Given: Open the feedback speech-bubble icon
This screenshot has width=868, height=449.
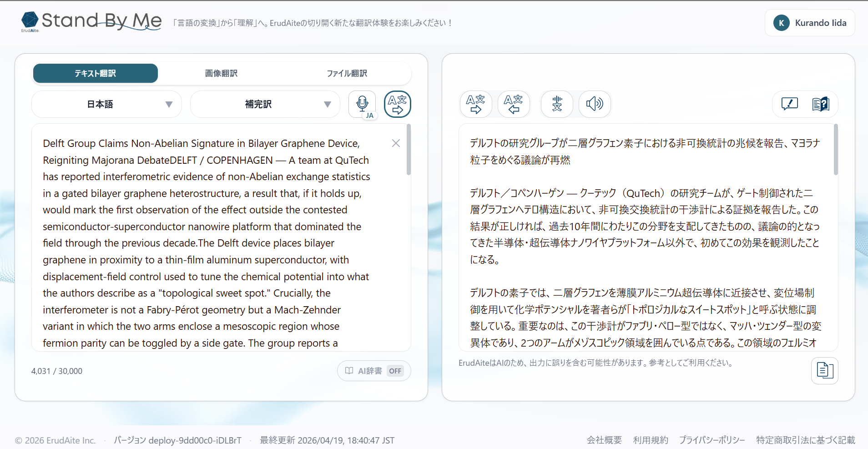Looking at the screenshot, I should coord(788,104).
